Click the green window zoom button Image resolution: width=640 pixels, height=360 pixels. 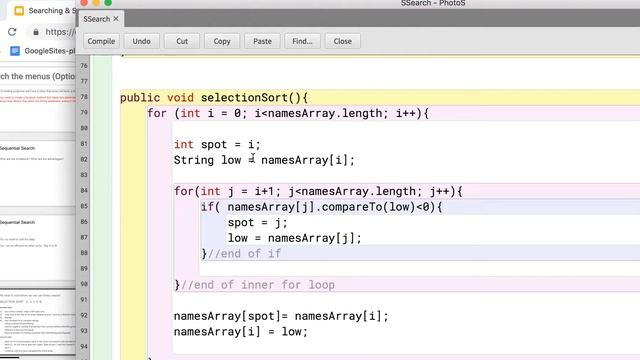108,2
